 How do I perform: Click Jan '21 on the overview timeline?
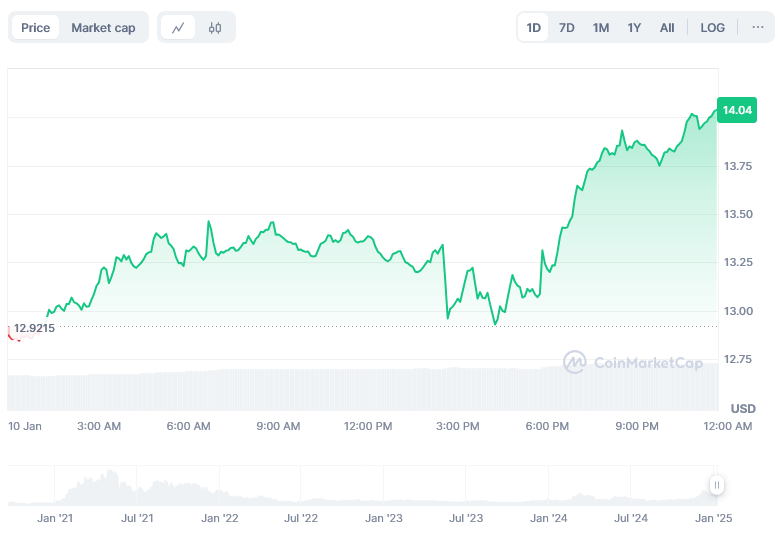coord(55,518)
